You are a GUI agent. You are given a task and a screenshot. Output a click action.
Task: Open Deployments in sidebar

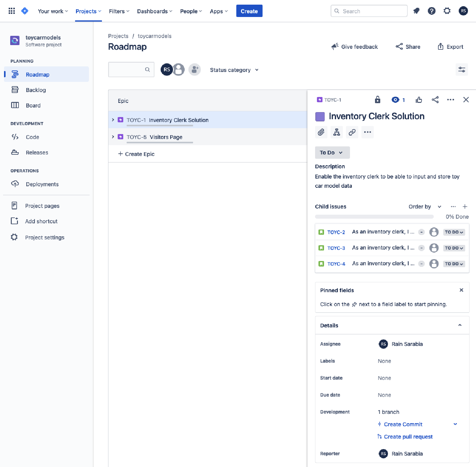[x=46, y=184]
